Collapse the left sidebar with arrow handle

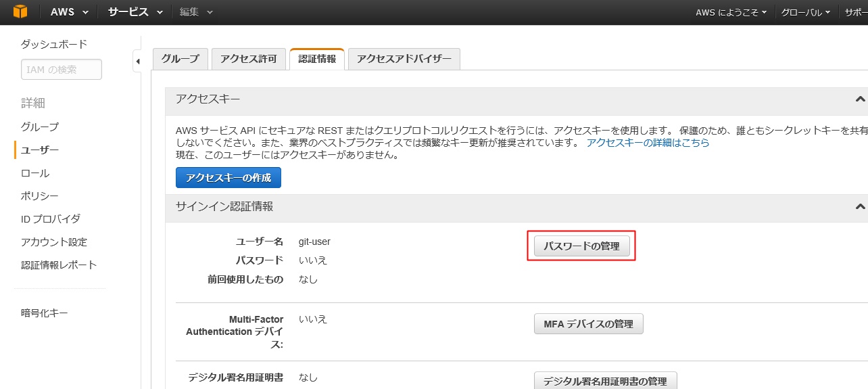click(138, 61)
